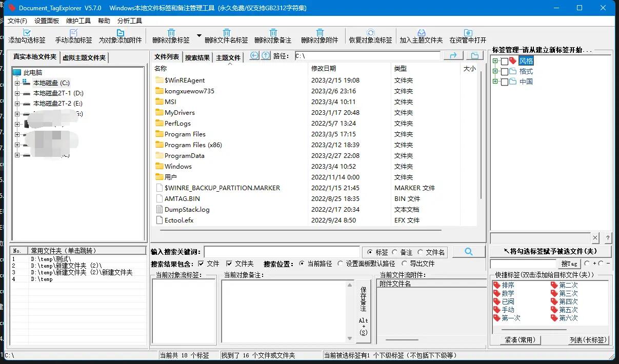Expand the 本地磁盘2T-1 (D:) tree node
The width and height of the screenshot is (619, 364).
tap(17, 93)
